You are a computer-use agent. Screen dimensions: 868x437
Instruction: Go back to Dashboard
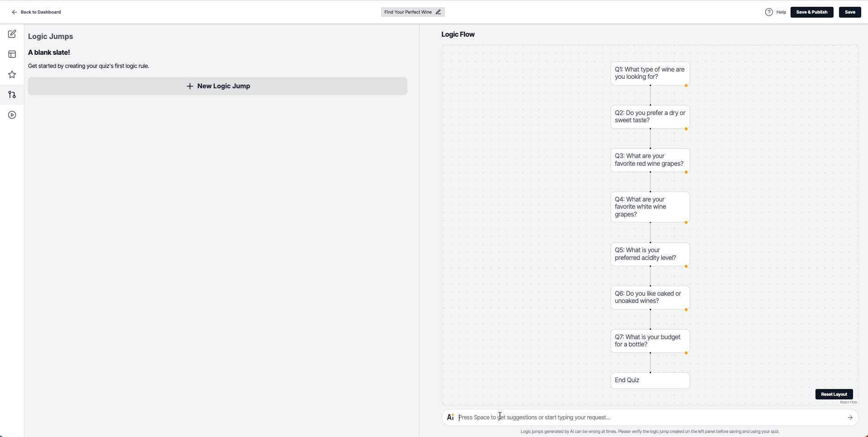36,12
